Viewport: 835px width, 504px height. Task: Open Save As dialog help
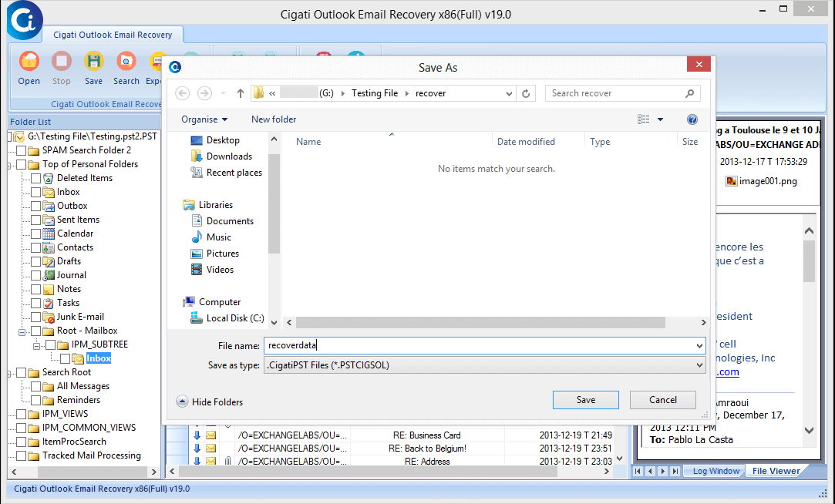tap(692, 119)
